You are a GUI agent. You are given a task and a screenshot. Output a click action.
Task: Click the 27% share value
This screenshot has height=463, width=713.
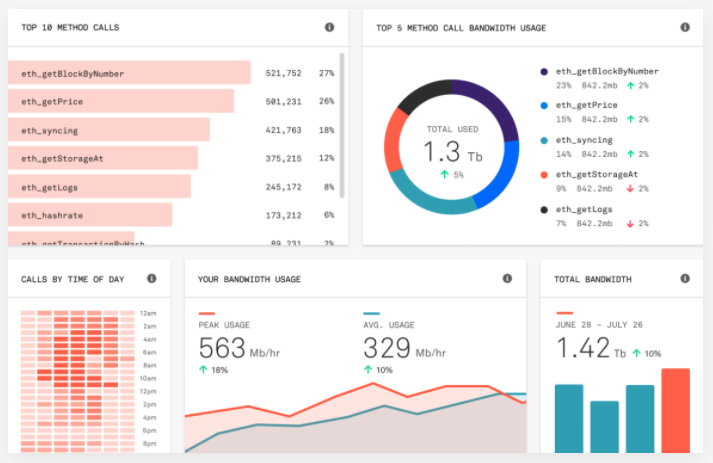(326, 73)
